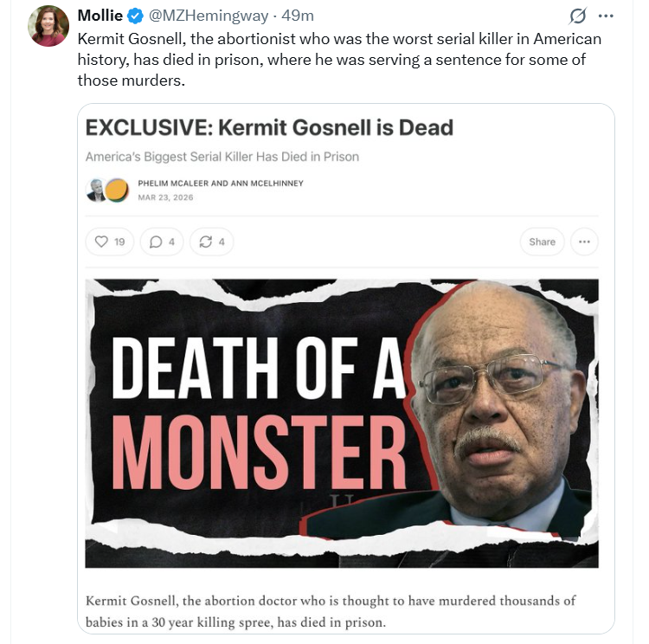Click the Mar 23, 2026 article date
Image resolution: width=649 pixels, height=644 pixels.
[165, 197]
